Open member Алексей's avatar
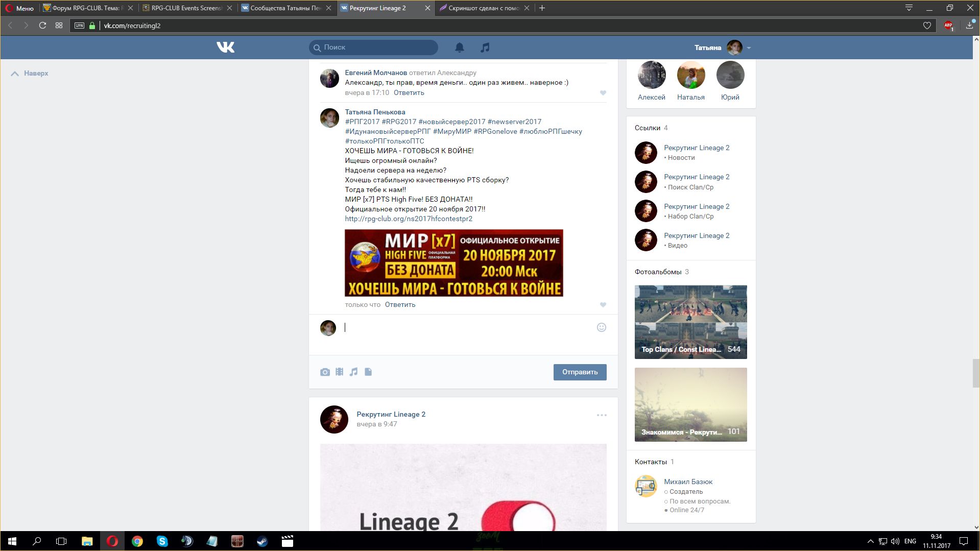980x551 pixels. pos(652,75)
